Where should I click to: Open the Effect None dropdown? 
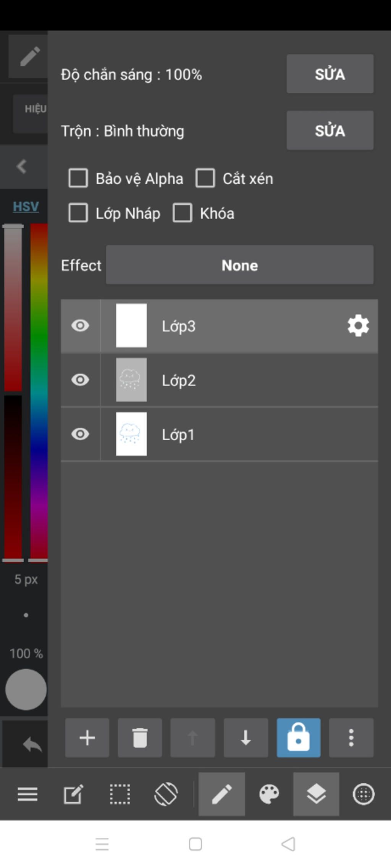[x=239, y=265]
